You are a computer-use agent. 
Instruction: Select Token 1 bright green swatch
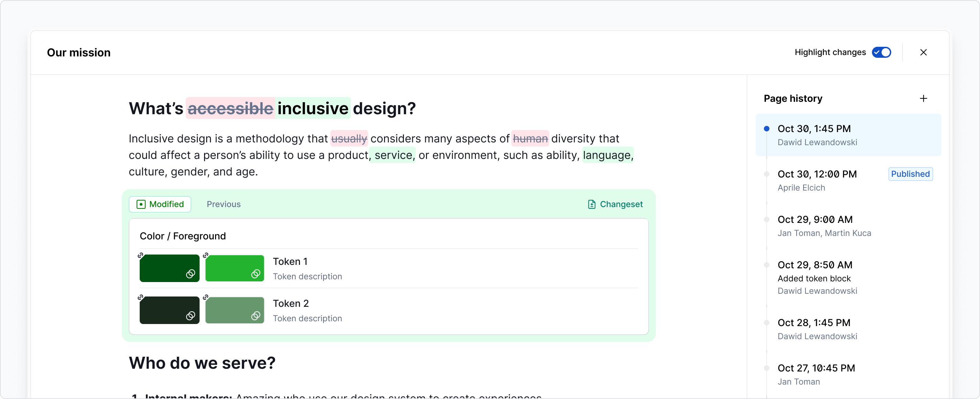tap(235, 268)
